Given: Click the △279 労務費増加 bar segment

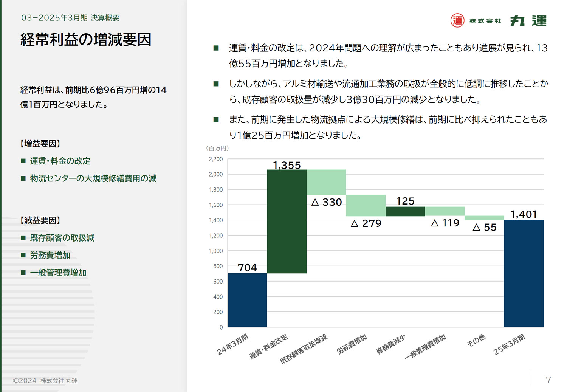Looking at the screenshot, I should tap(366, 206).
